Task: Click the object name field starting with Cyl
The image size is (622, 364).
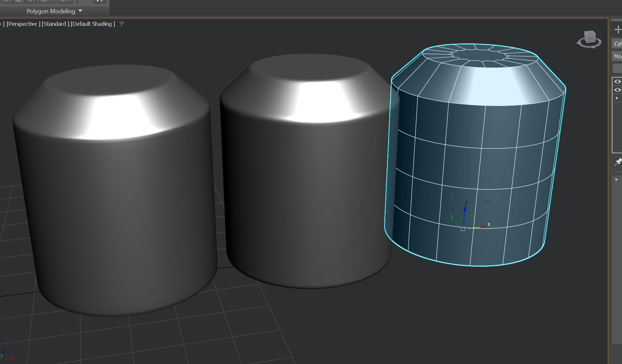Action: [x=617, y=44]
